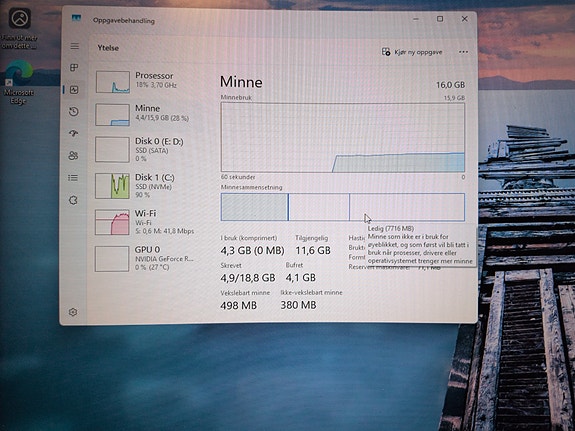Open the Startup apps page icon
The width and height of the screenshot is (575, 431).
click(73, 134)
